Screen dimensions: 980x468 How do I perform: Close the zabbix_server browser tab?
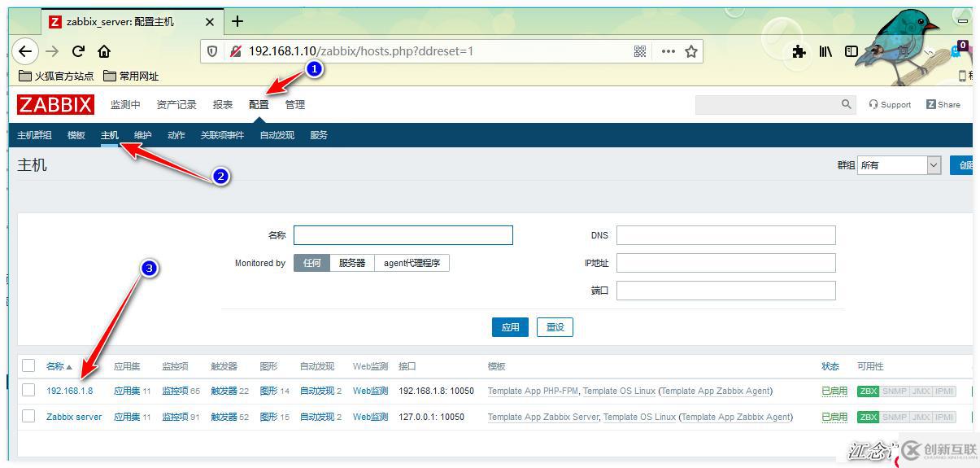210,22
